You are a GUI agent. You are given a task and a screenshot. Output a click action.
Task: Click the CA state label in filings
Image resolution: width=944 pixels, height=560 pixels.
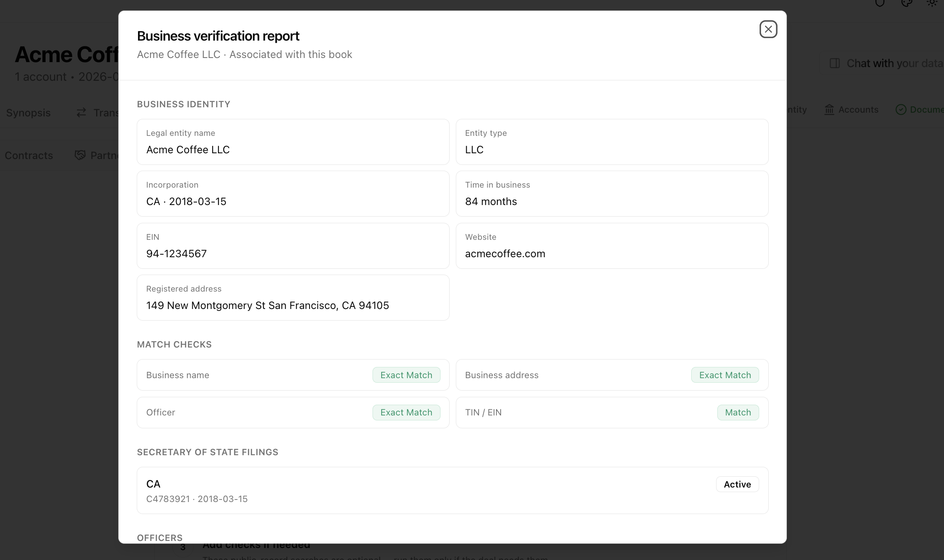pos(153,484)
